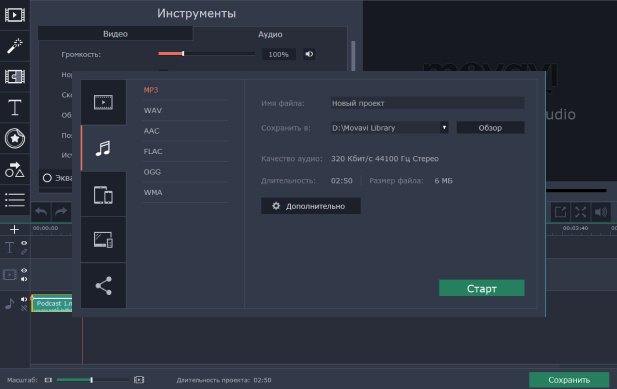Toggle the title track link icon
The height and width of the screenshot is (389, 617).
[24, 252]
